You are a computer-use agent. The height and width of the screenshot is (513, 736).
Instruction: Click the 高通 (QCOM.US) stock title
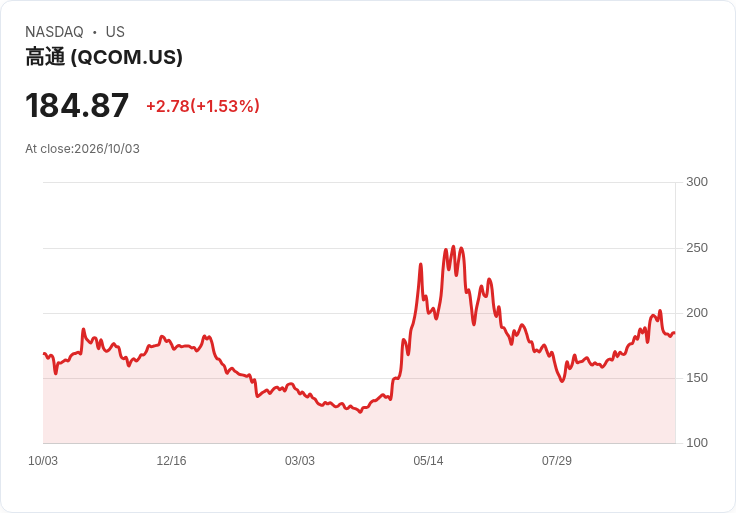pyautogui.click(x=104, y=57)
